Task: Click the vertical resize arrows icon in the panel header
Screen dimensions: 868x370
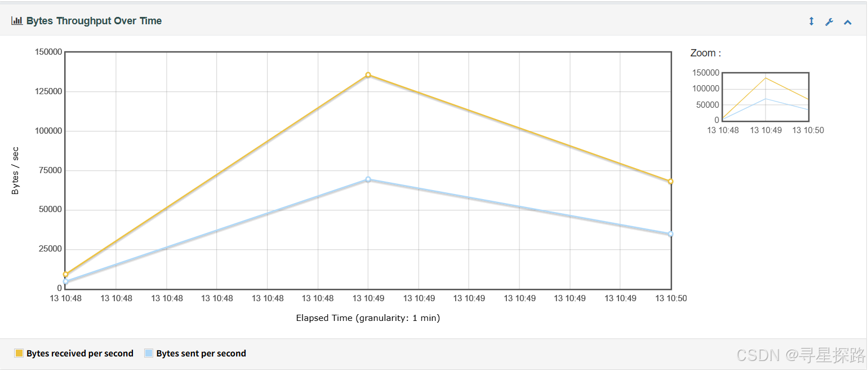Action: [x=811, y=21]
